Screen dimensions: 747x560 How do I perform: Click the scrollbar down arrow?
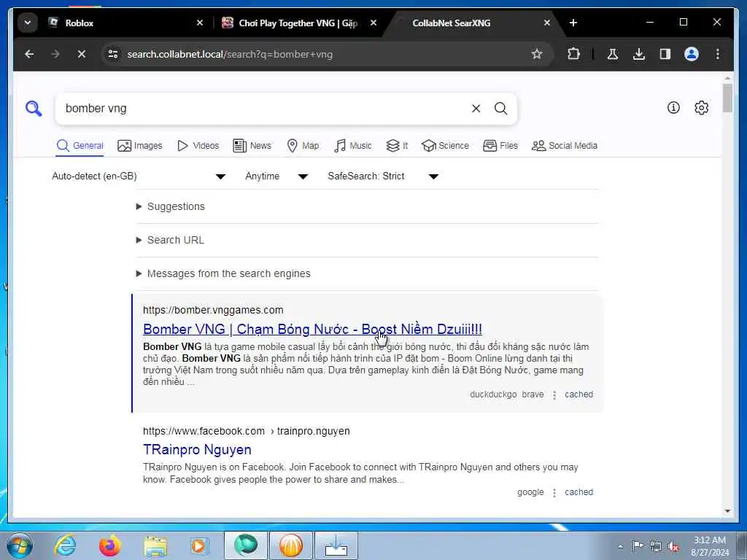tap(727, 511)
